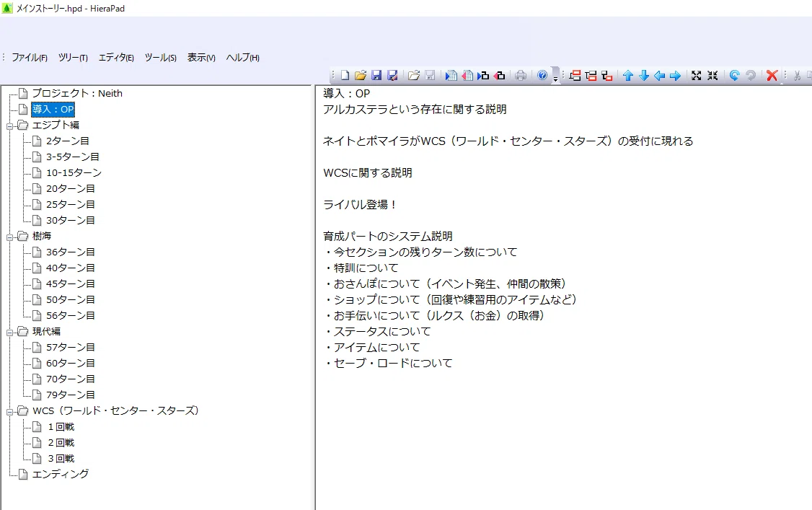Open the blue Help question mark icon
Viewport: 812px width, 510px height.
542,76
